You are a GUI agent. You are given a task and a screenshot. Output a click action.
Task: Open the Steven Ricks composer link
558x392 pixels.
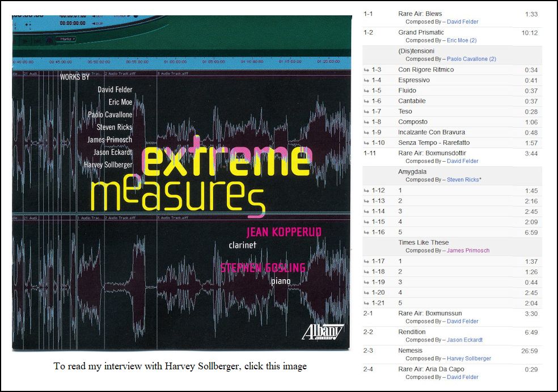tap(463, 179)
